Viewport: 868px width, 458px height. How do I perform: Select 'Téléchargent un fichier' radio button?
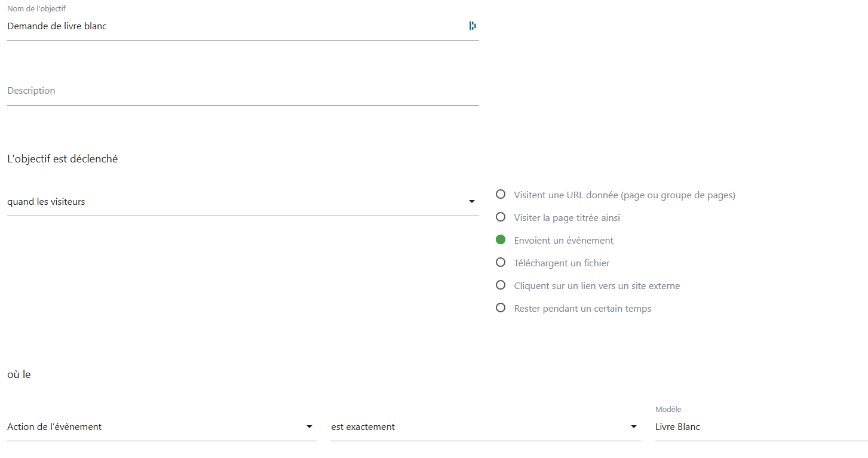click(501, 263)
